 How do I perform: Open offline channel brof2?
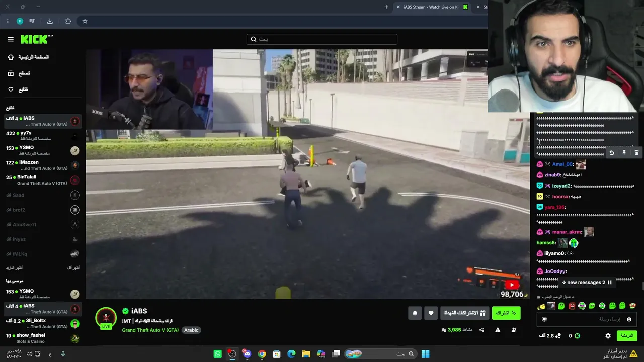coord(43,210)
